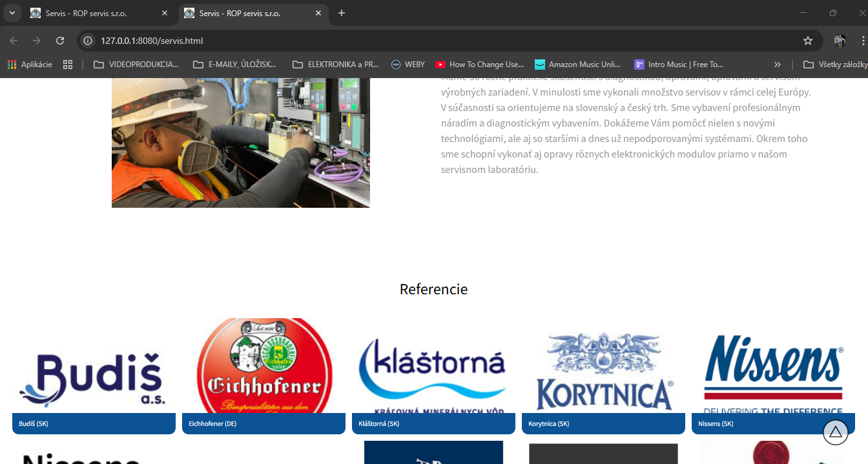Open the Amazon Music bookmark
Viewport: 868px width, 464px height.
point(577,65)
